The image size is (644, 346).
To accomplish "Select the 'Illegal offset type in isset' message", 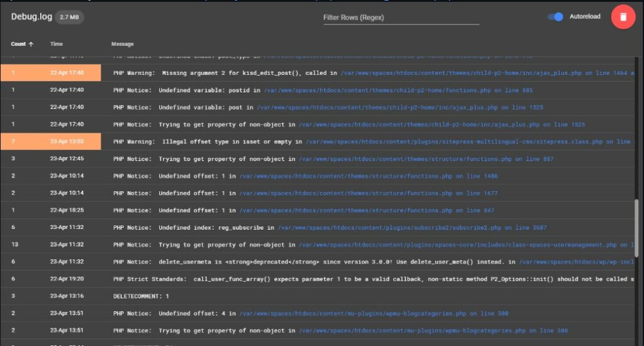I will click(208, 142).
